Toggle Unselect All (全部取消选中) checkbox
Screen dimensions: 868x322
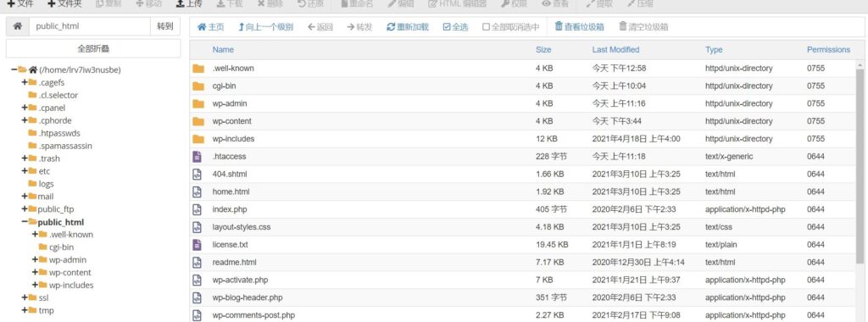tap(486, 26)
